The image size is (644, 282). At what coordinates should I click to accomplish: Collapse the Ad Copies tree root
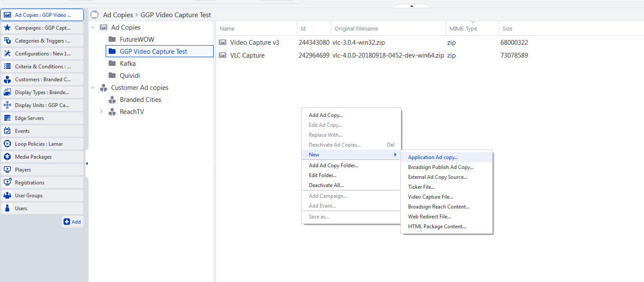point(93,28)
